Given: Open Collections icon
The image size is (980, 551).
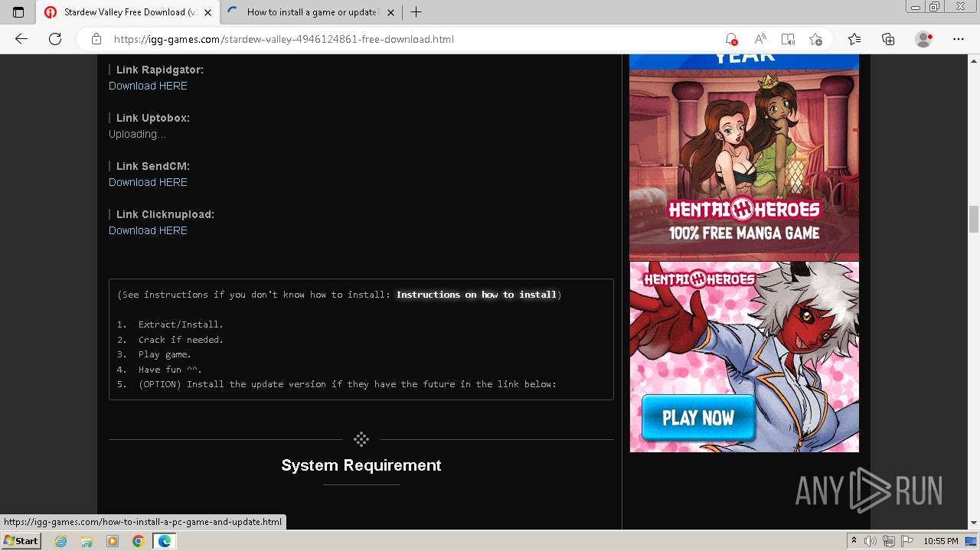Looking at the screenshot, I should (x=888, y=39).
